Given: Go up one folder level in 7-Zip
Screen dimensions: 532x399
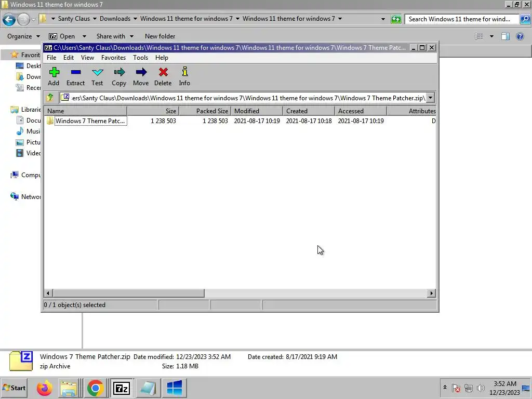Looking at the screenshot, I should pos(50,98).
